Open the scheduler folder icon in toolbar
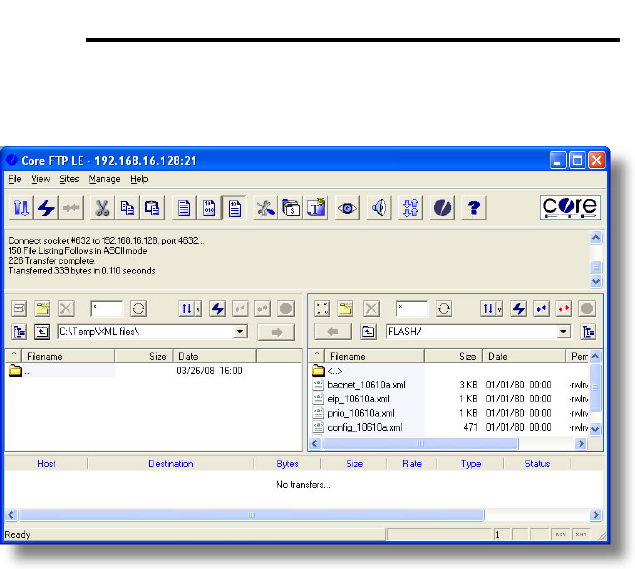 point(291,208)
